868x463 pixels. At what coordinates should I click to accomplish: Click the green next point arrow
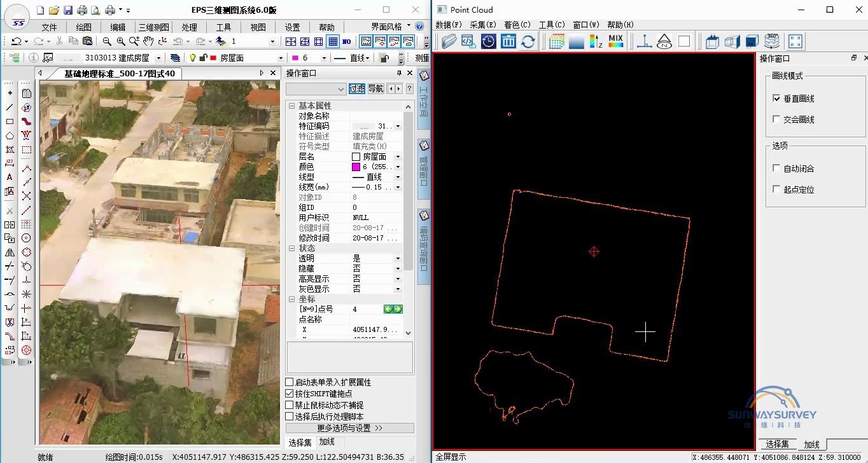[x=398, y=309]
